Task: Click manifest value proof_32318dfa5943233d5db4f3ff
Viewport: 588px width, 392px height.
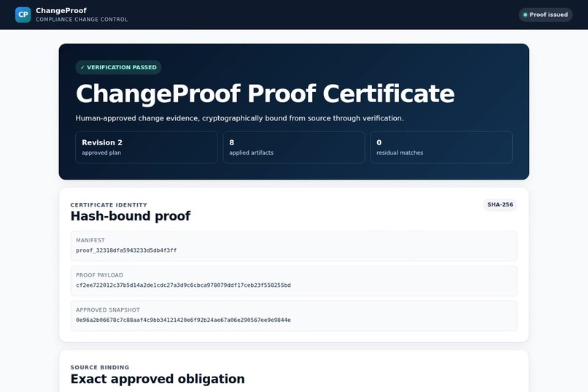Action: tap(126, 250)
